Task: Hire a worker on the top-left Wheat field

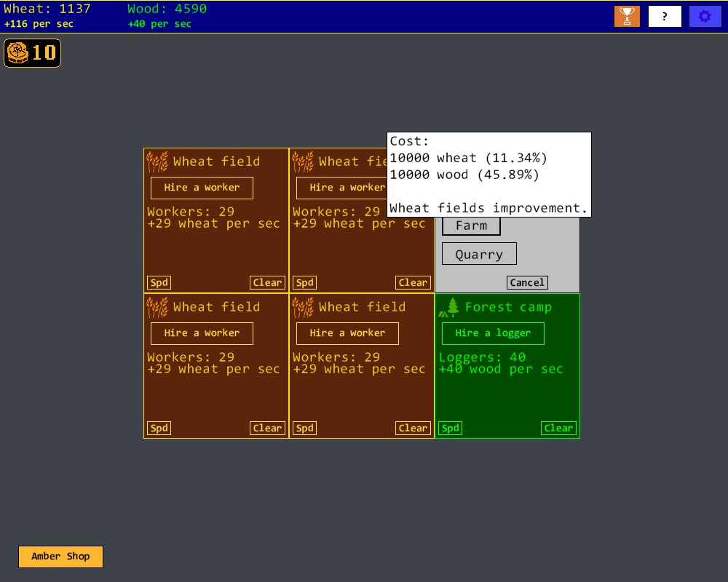Action: tap(202, 188)
